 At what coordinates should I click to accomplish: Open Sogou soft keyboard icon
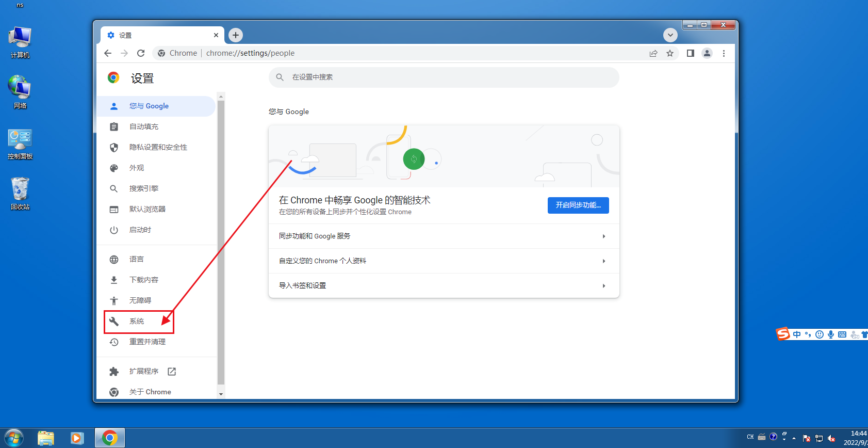(842, 334)
